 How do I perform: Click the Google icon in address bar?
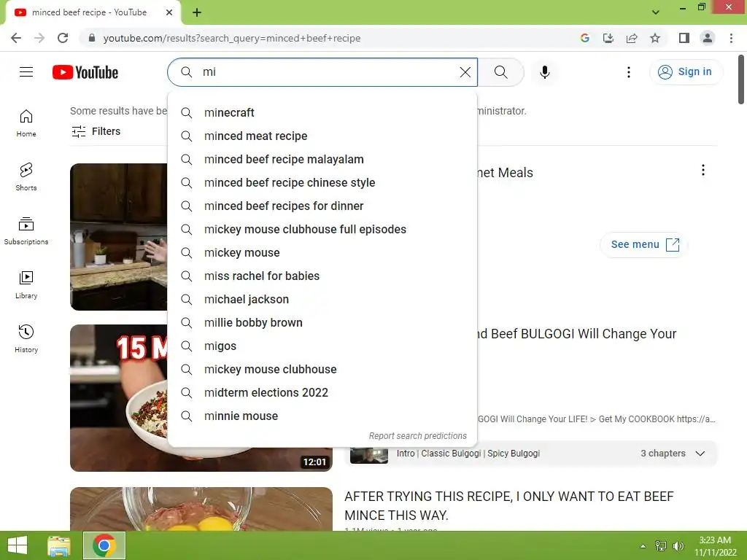(x=584, y=38)
